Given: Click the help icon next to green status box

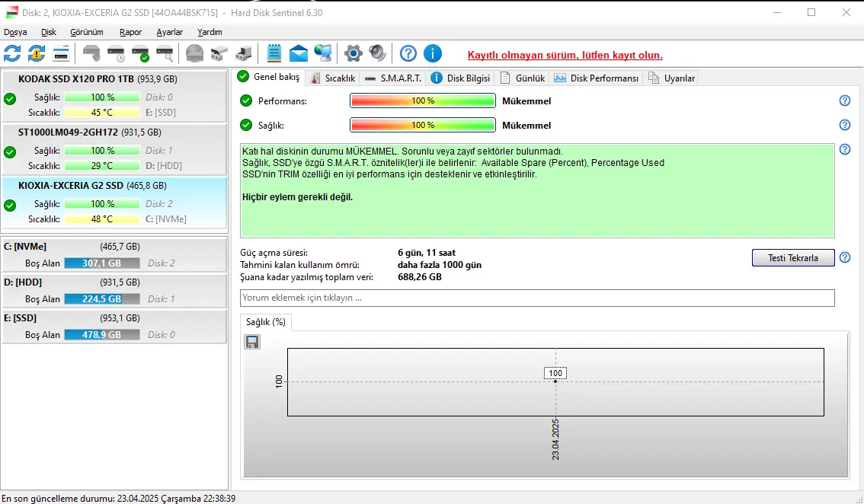Looking at the screenshot, I should point(845,149).
